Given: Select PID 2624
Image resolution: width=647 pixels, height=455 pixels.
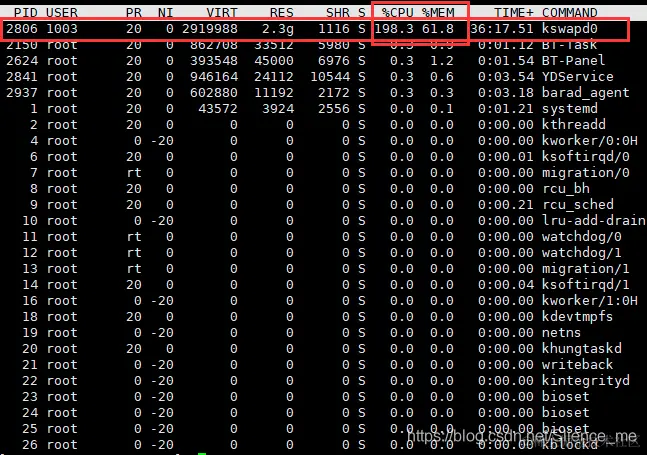Looking at the screenshot, I should point(22,61).
